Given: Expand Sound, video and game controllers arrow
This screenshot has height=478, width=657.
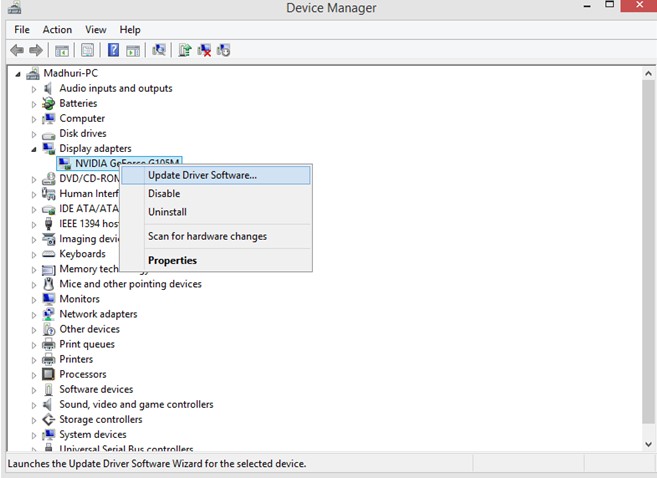Looking at the screenshot, I should point(34,406).
